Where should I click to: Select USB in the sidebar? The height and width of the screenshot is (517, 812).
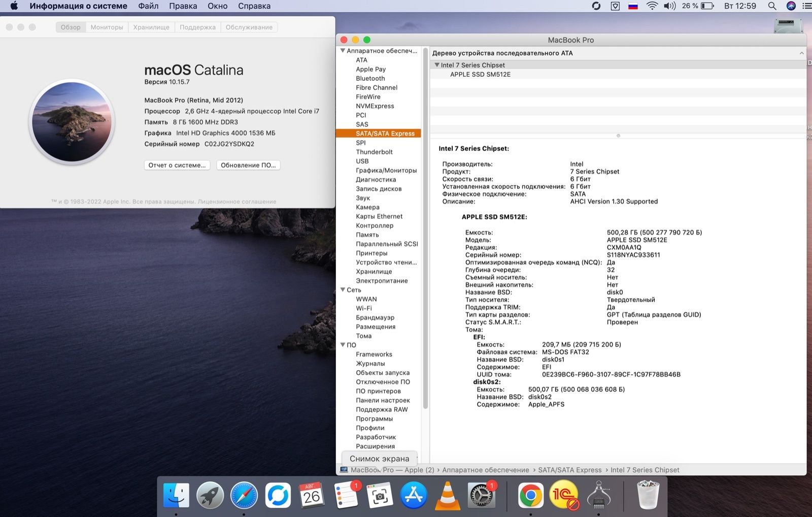pyautogui.click(x=362, y=161)
